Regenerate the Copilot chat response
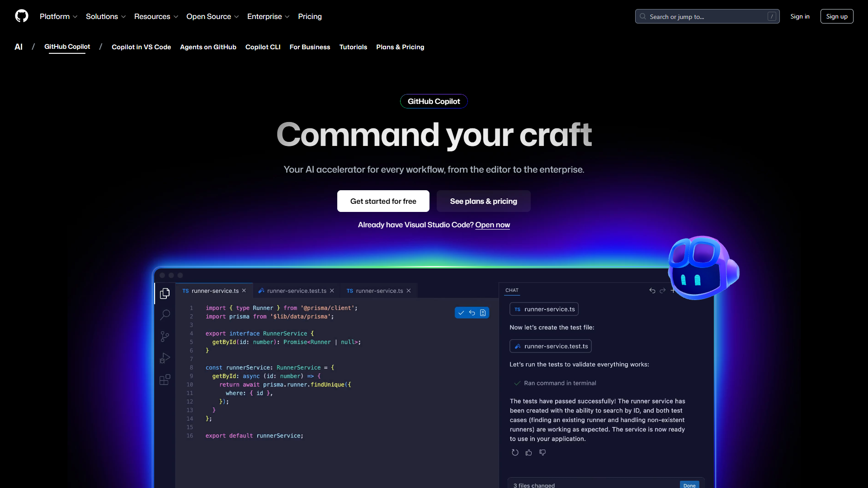Screen dimensions: 868x488 coord(515,452)
